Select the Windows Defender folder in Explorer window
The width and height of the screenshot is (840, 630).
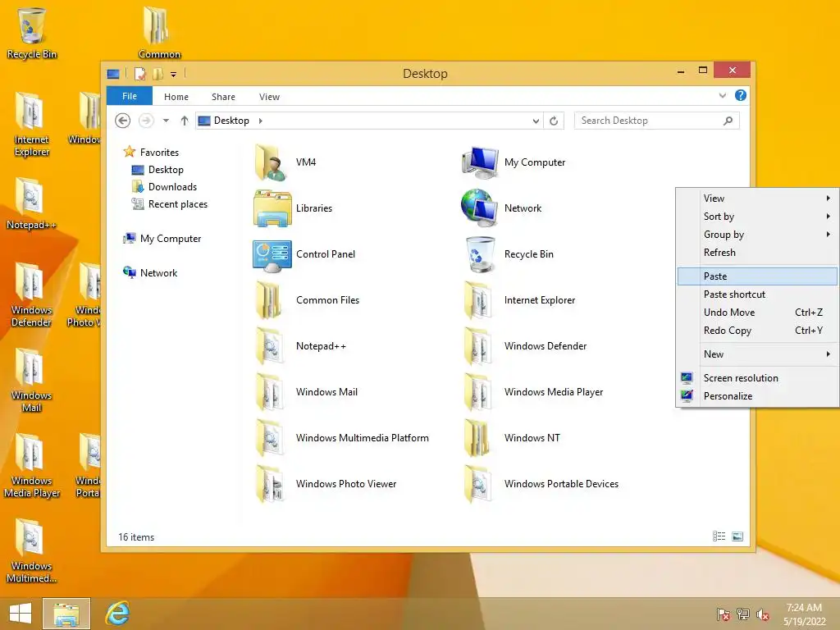[480, 347]
